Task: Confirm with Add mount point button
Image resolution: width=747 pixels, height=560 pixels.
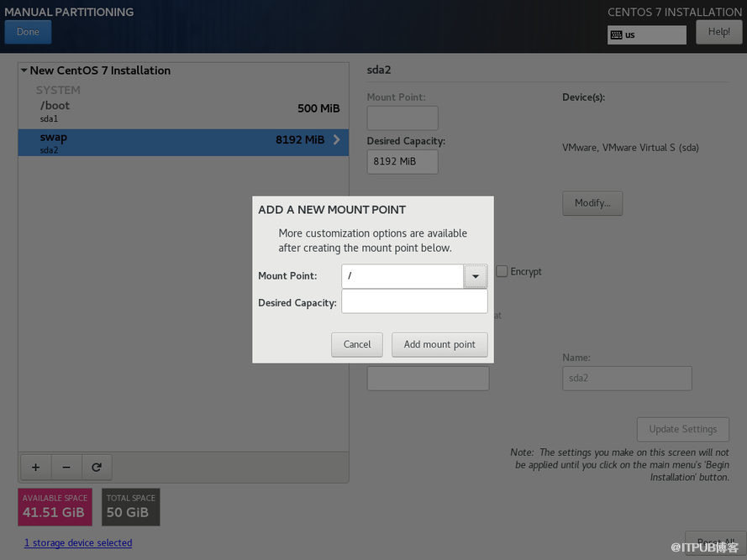Action: click(439, 344)
